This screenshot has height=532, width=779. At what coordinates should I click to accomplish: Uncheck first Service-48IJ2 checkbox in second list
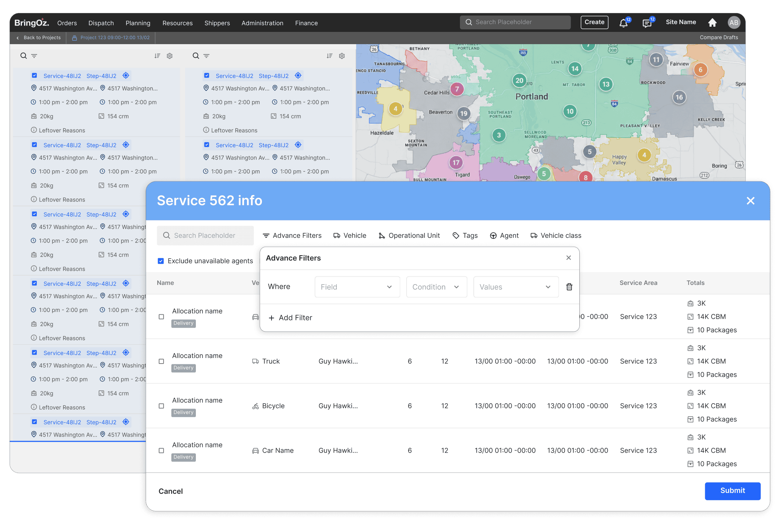[207, 75]
